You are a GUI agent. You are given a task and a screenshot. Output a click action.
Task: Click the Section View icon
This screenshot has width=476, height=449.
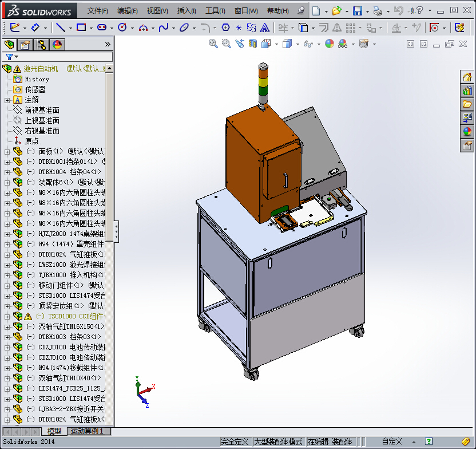click(x=252, y=44)
